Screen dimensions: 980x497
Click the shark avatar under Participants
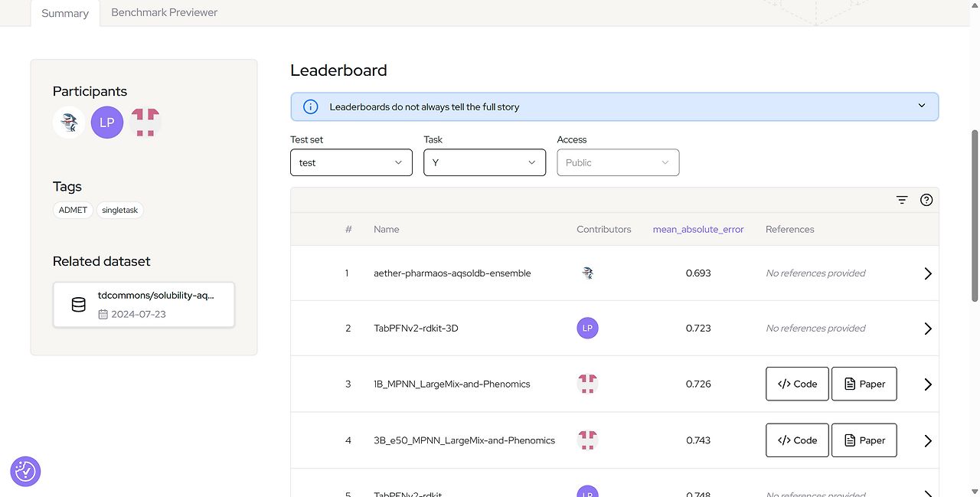(x=69, y=123)
